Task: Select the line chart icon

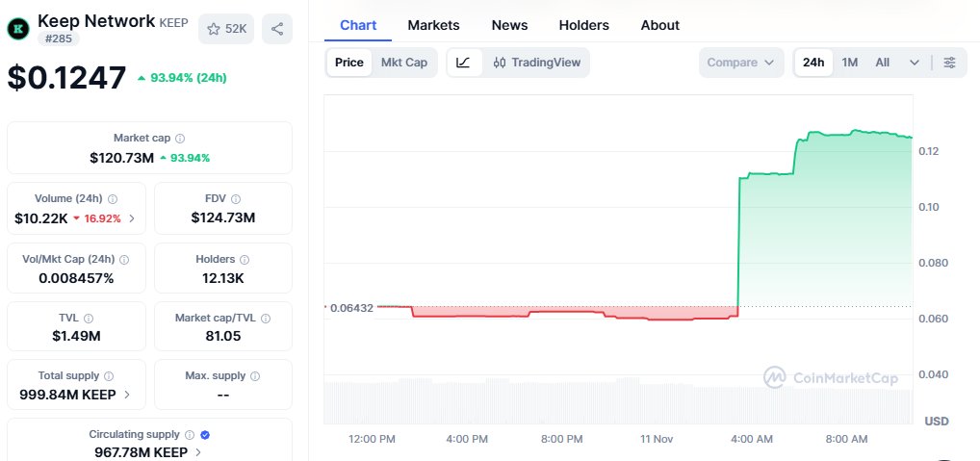Action: (x=463, y=63)
